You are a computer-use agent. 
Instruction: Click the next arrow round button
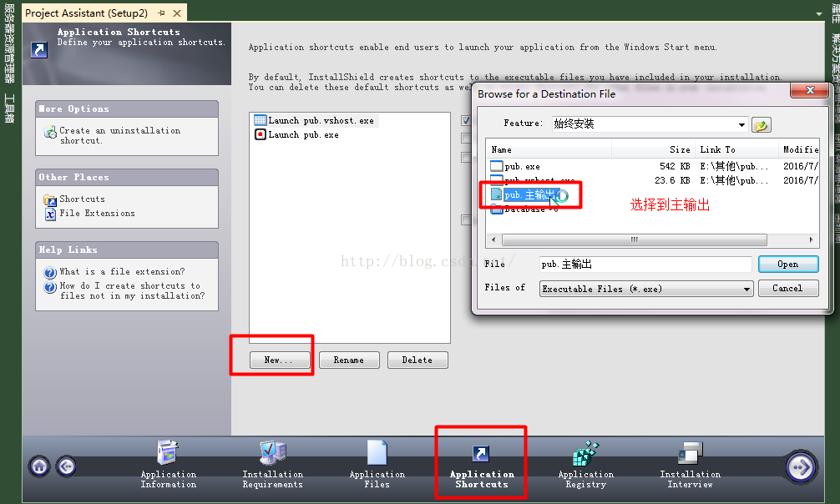(802, 467)
